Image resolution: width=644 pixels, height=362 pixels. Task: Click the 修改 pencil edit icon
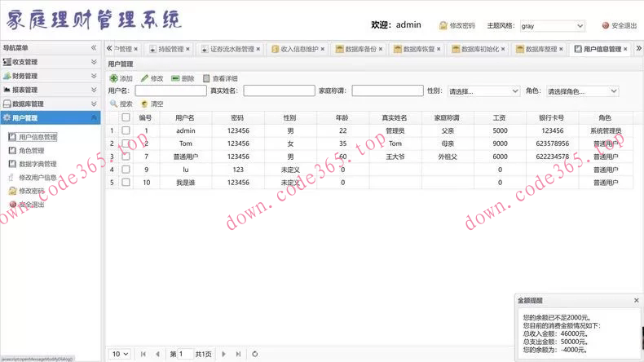tap(144, 78)
